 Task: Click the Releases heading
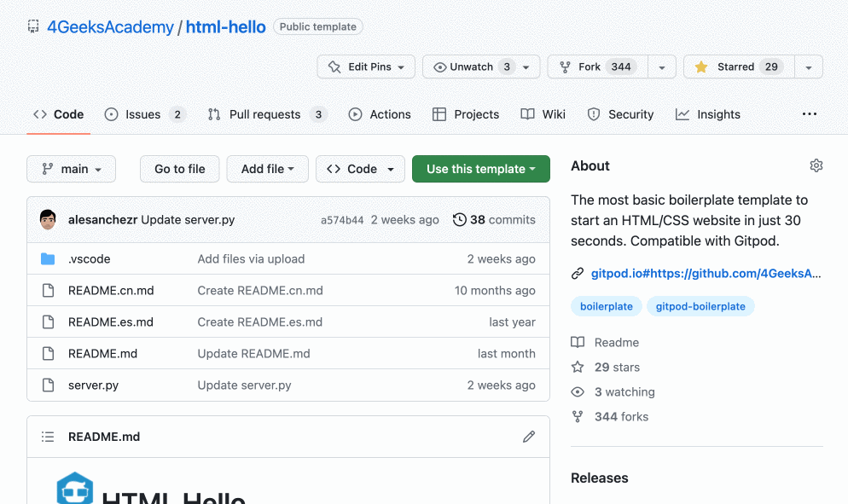[x=599, y=478]
